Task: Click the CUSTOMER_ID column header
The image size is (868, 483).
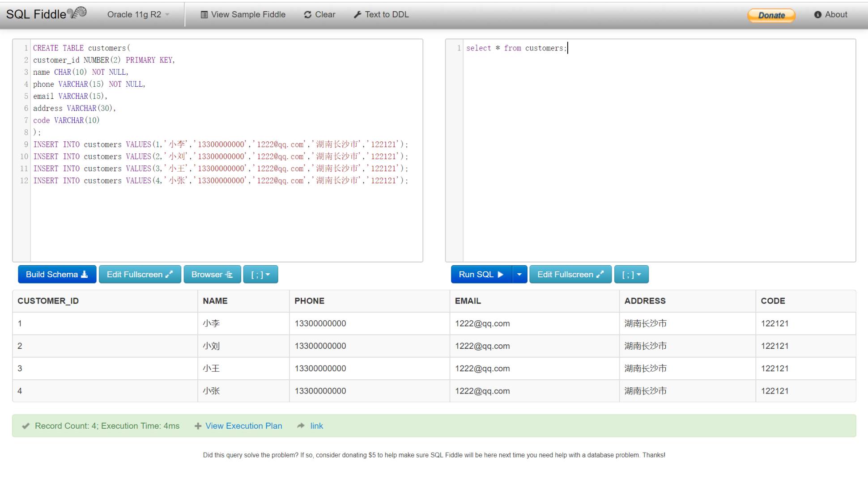Action: coord(48,301)
